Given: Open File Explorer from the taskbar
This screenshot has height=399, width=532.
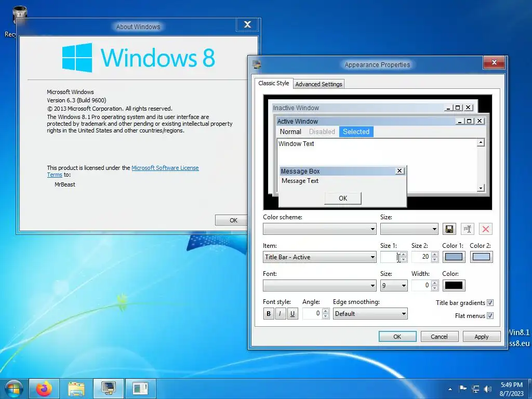Looking at the screenshot, I should [76, 389].
